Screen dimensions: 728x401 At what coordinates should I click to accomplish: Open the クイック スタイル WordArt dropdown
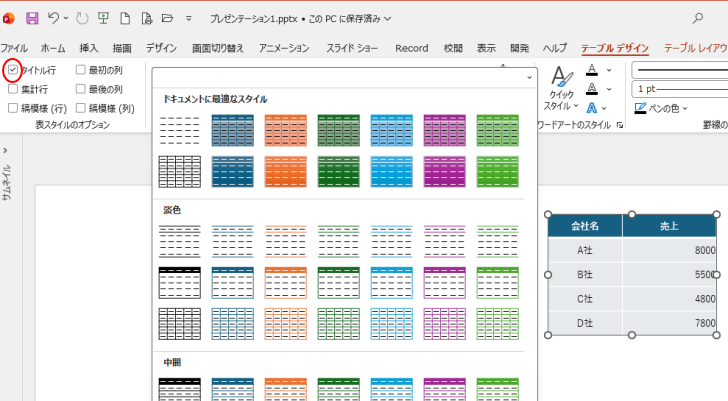[x=561, y=88]
